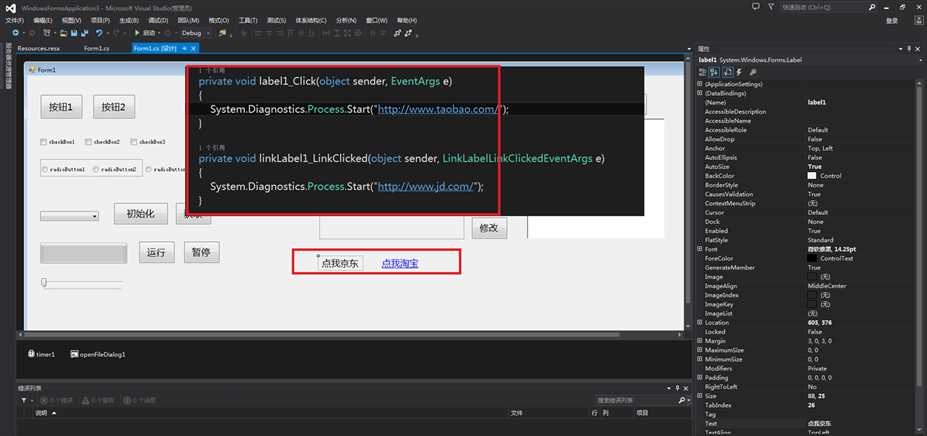
Task: Expand the Font property node
Action: pos(700,249)
